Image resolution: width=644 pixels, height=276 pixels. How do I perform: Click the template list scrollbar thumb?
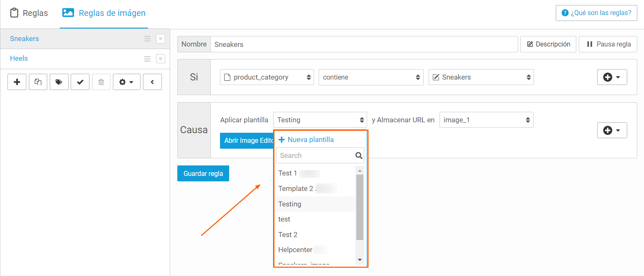point(360,207)
